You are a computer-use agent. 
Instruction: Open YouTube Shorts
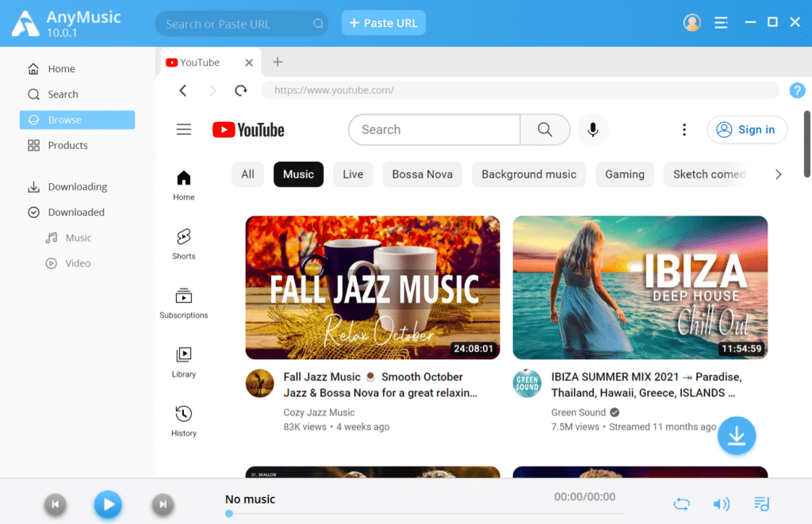pos(184,244)
